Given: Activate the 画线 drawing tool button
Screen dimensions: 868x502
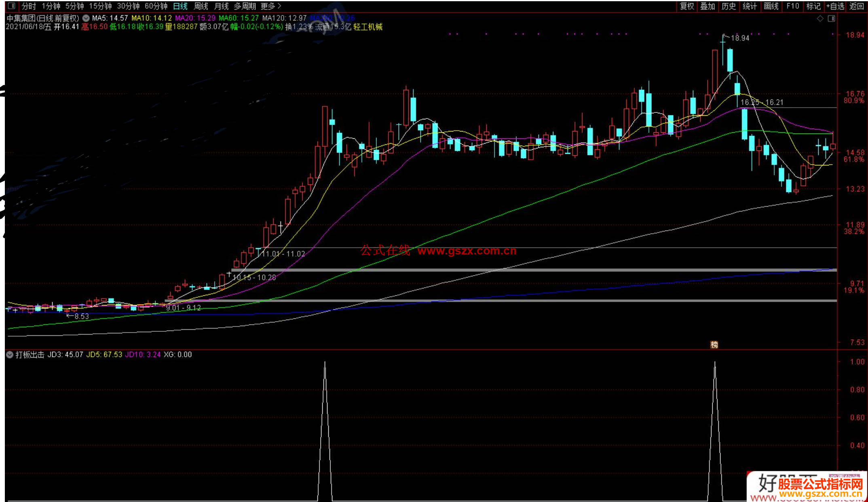Looking at the screenshot, I should (x=771, y=6).
